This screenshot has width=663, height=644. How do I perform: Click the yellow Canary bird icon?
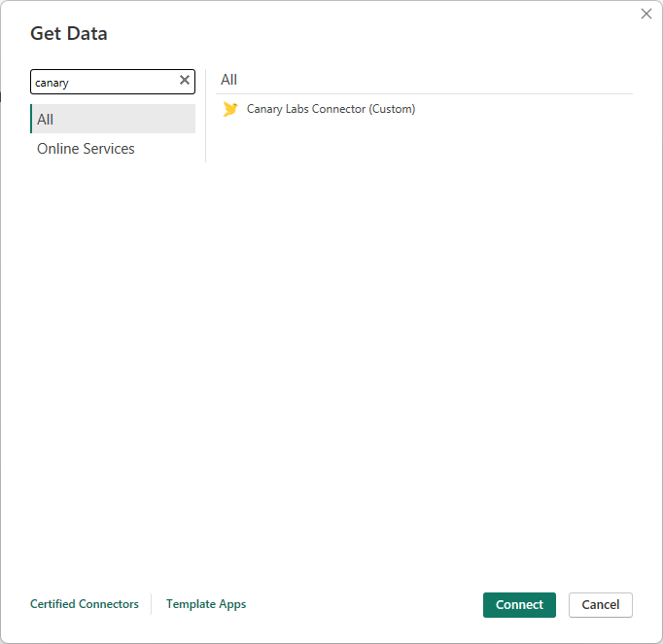click(230, 109)
